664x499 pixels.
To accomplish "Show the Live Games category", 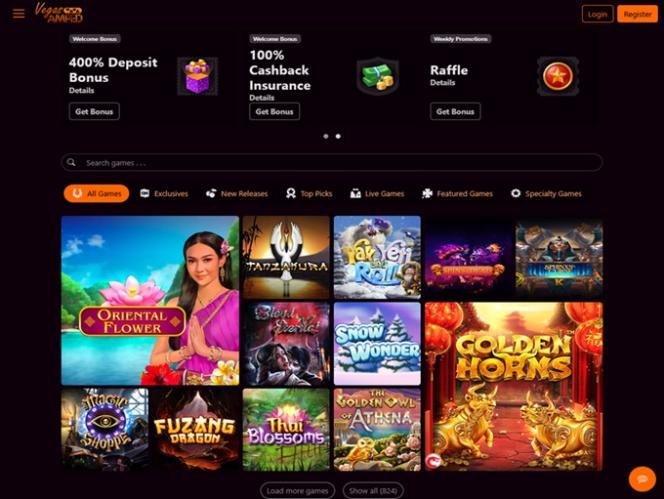I will (x=377, y=194).
